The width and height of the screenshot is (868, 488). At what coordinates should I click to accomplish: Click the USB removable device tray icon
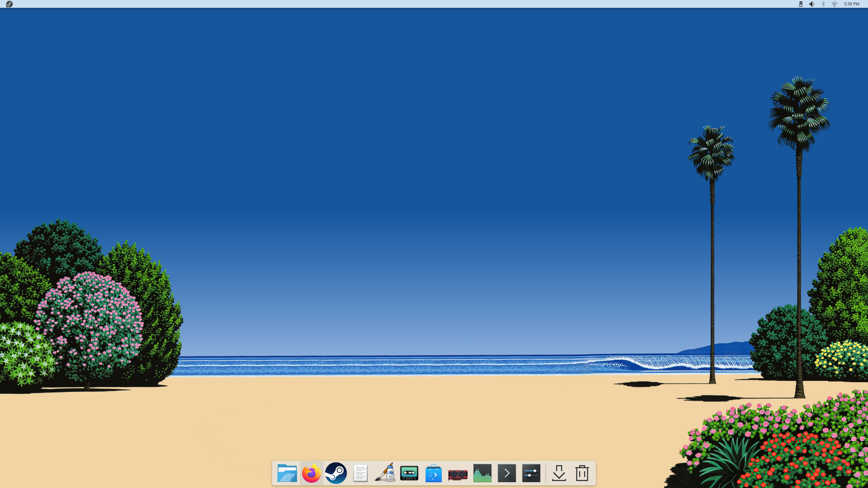tap(801, 4)
